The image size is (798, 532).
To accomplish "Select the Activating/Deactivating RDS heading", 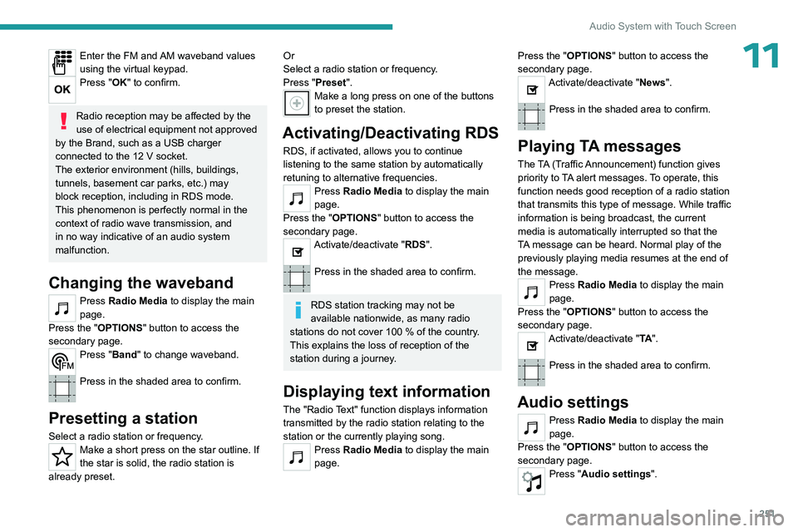I will click(391, 133).
